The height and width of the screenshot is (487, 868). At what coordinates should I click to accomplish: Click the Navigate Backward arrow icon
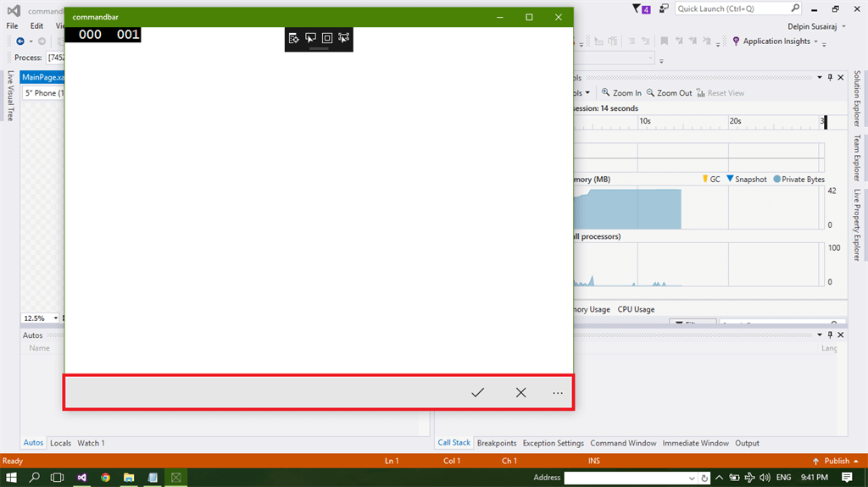20,41
